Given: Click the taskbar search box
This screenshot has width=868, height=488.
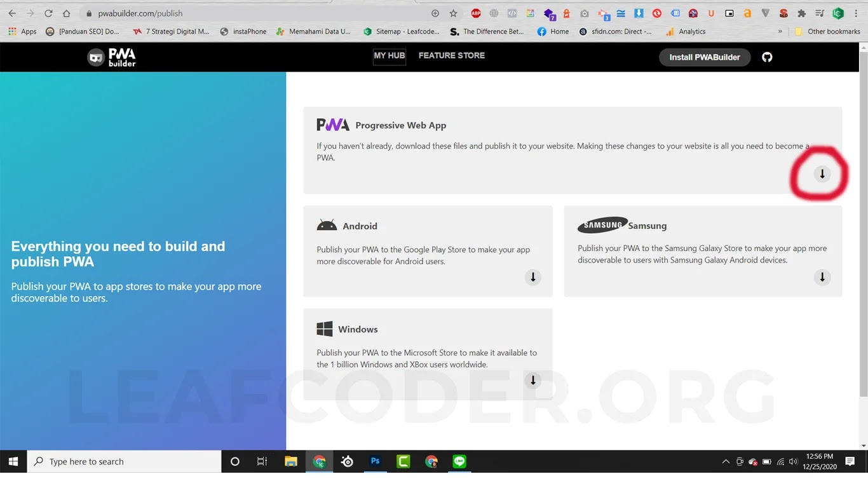Looking at the screenshot, I should coord(125,461).
